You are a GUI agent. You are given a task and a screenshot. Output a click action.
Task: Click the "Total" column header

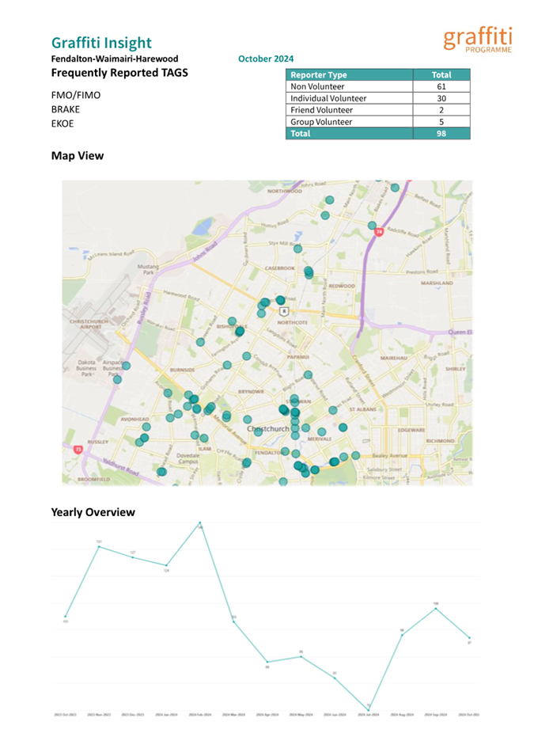click(441, 74)
